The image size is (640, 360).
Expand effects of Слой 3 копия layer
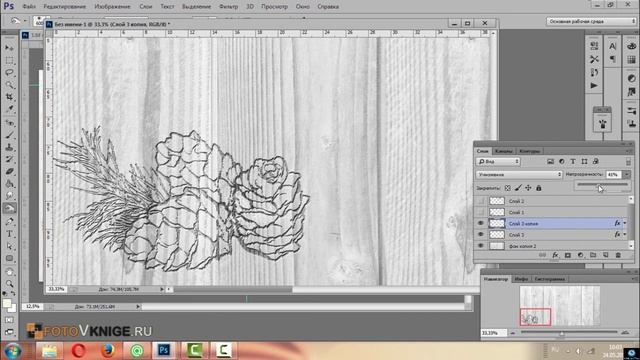[x=625, y=223]
